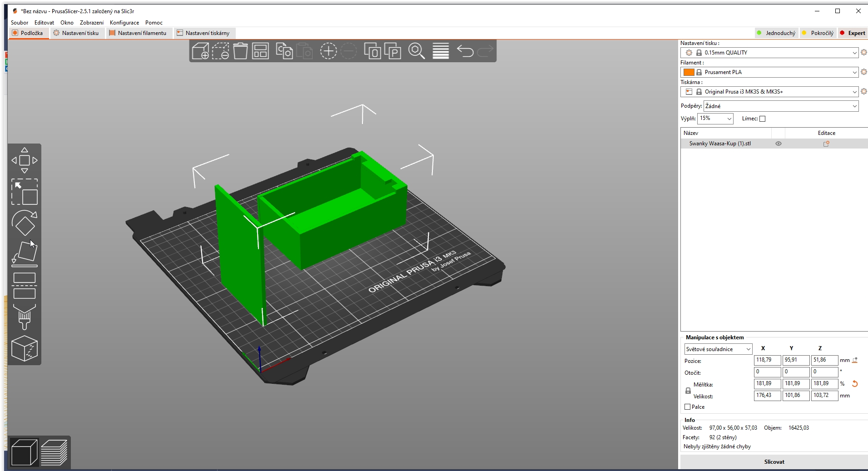Click the Split to objects icon

click(x=372, y=51)
